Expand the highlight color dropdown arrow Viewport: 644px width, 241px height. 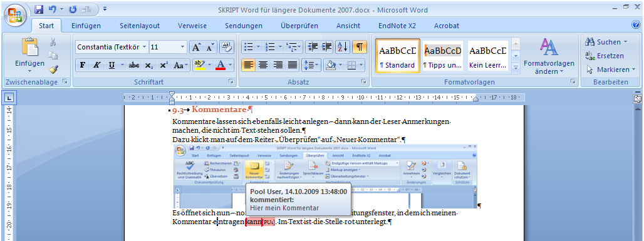pos(210,65)
